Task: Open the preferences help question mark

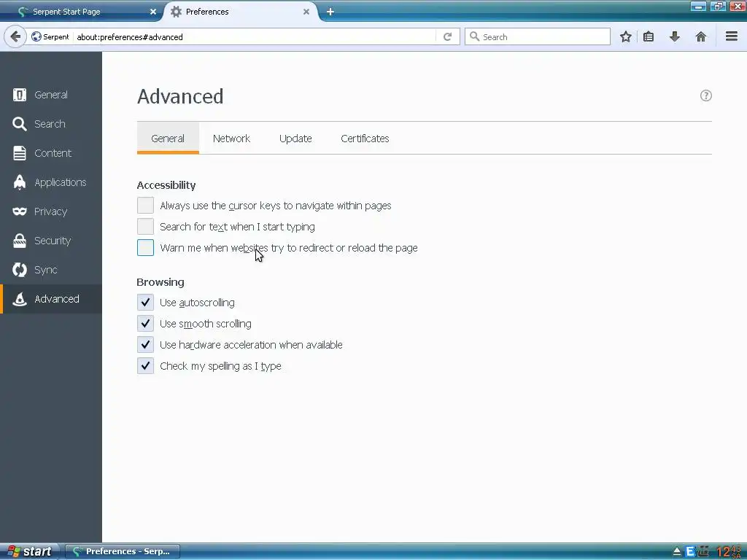Action: click(x=705, y=96)
